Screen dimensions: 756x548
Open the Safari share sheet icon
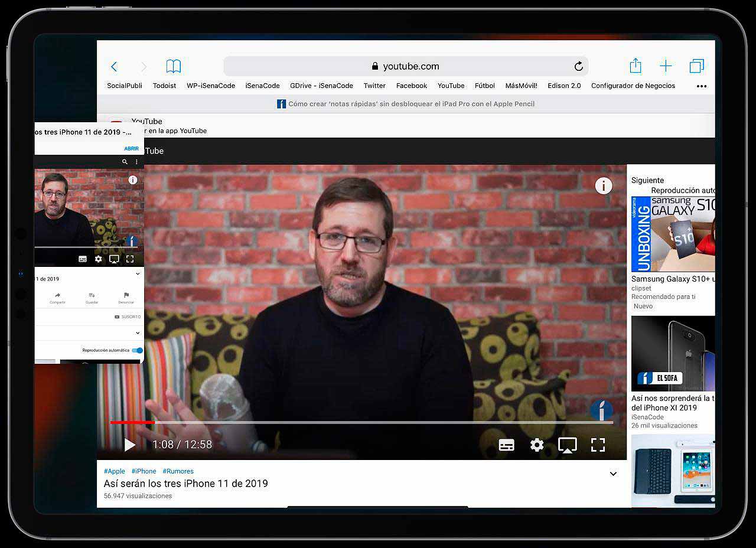[x=636, y=66]
